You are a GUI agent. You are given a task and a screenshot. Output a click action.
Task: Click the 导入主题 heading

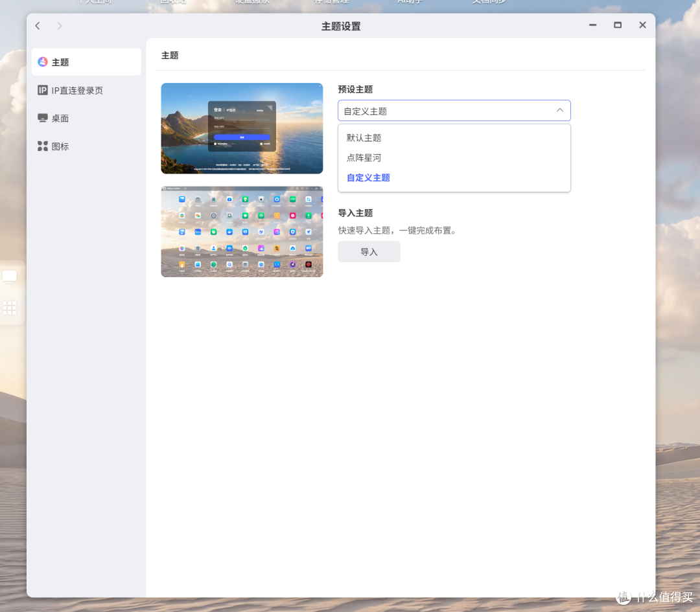[355, 213]
